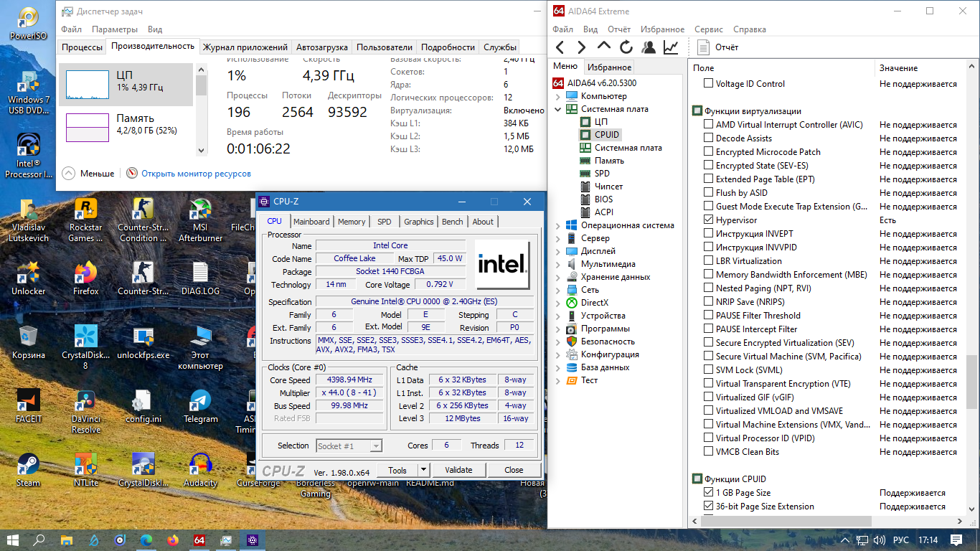Select the MSI Afterburner desktop icon
980x551 pixels.
coord(200,220)
